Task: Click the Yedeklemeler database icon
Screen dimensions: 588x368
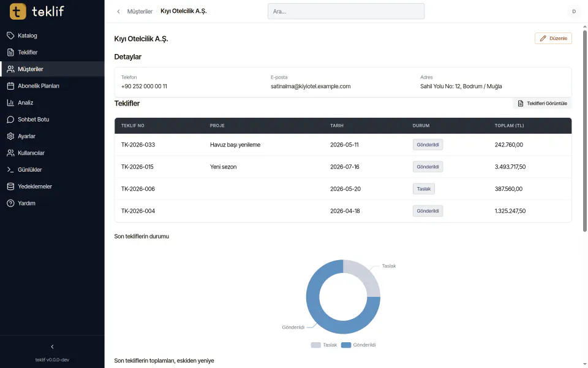Action: pos(10,186)
